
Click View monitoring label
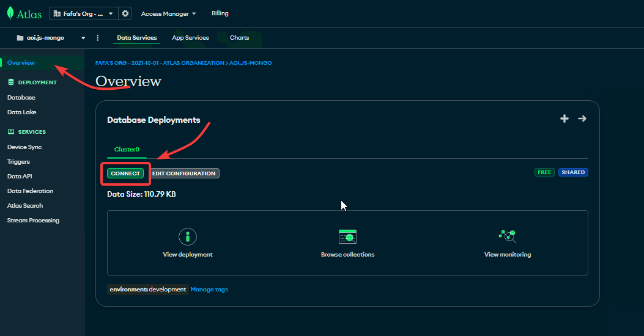pos(508,254)
